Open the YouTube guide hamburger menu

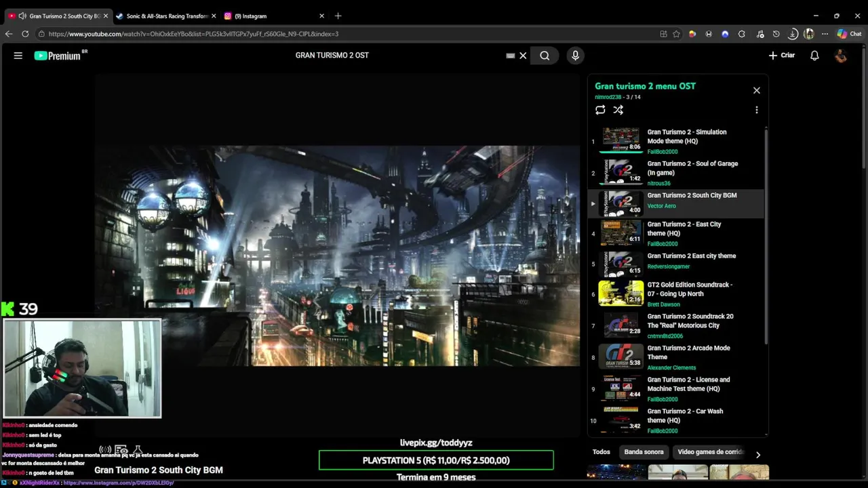click(x=18, y=56)
